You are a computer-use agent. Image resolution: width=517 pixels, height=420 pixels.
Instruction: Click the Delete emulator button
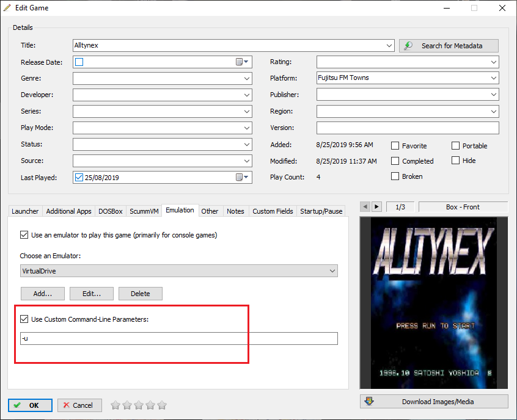(141, 294)
